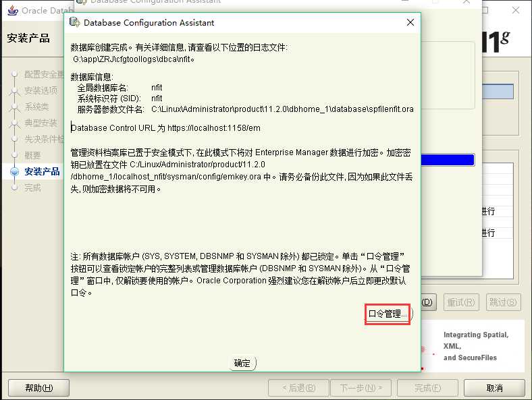Click the 数据库信息 label
This screenshot has width=532, height=400.
pos(92,77)
